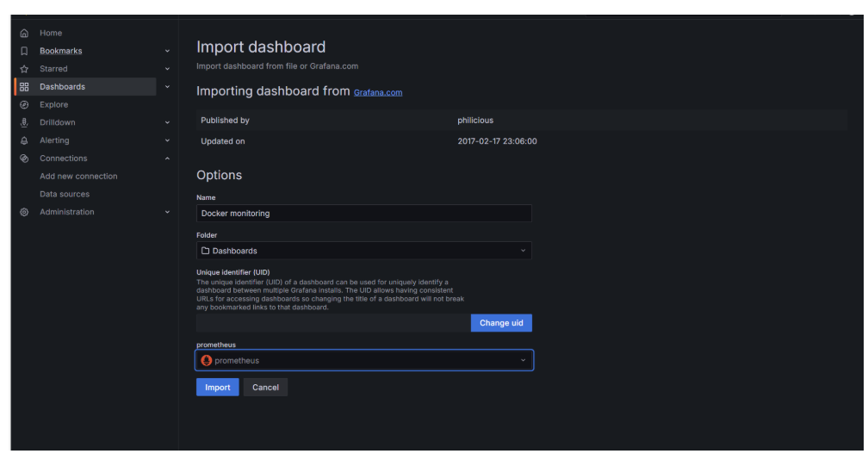Open Home in the sidebar
868x460 pixels.
pos(51,34)
